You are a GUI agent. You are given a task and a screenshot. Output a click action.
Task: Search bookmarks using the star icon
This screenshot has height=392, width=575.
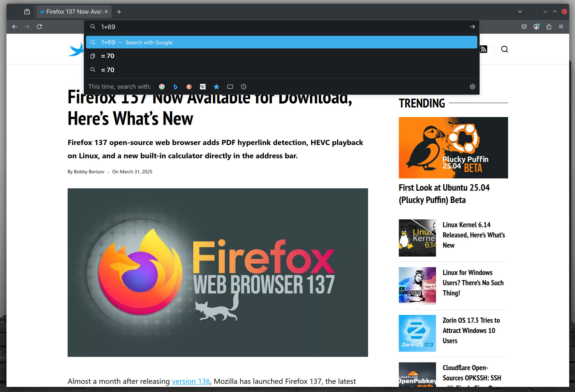tap(216, 87)
